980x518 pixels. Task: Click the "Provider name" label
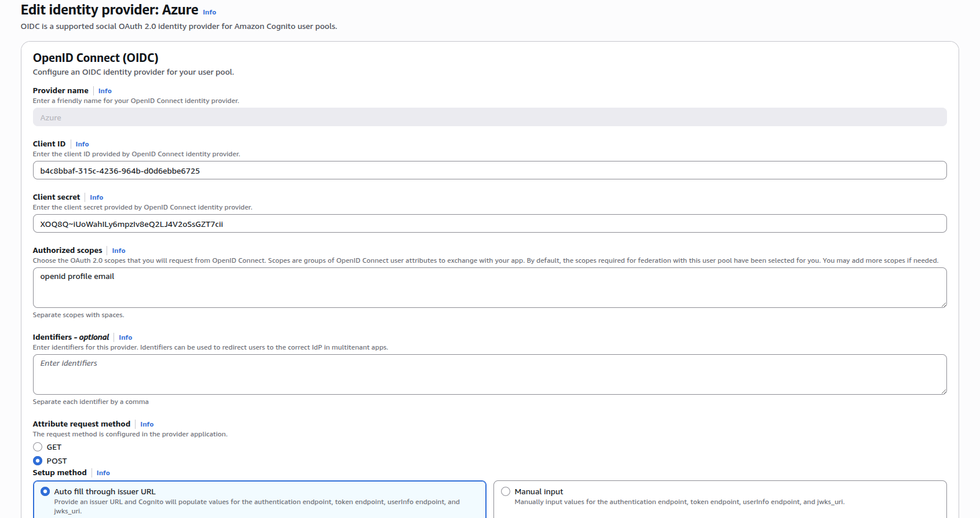click(x=61, y=91)
